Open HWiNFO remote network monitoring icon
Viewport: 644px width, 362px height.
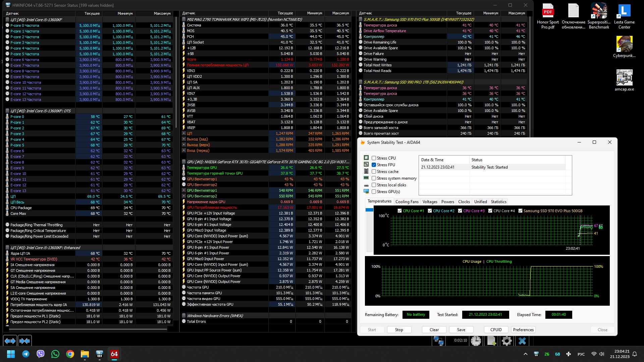pyautogui.click(x=438, y=341)
